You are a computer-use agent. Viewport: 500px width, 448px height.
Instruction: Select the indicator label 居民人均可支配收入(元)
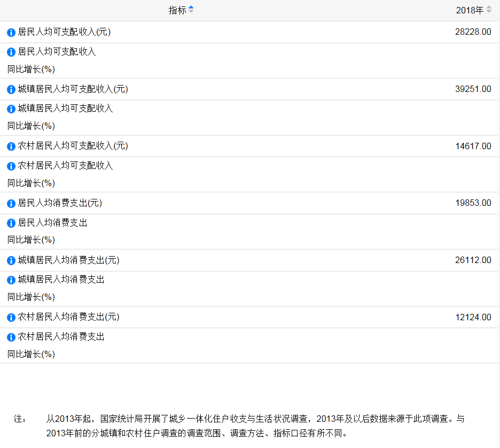65,32
